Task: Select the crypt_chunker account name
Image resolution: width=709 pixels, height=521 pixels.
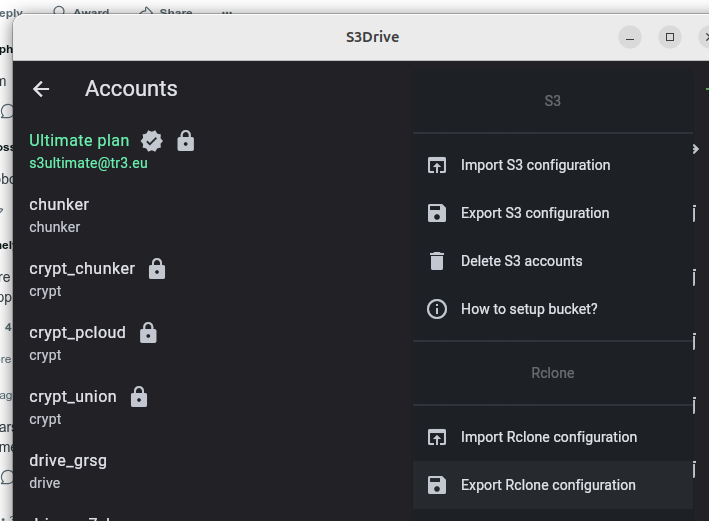Action: point(82,269)
